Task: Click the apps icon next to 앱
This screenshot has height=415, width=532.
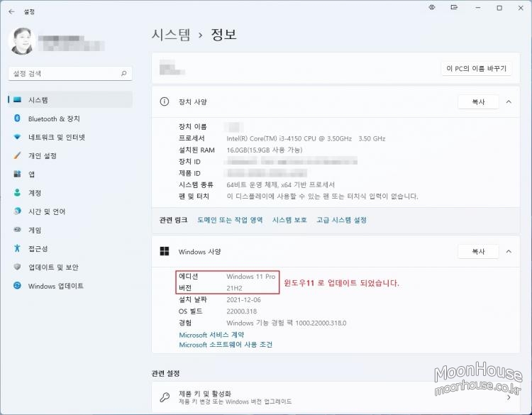Action: (x=17, y=174)
